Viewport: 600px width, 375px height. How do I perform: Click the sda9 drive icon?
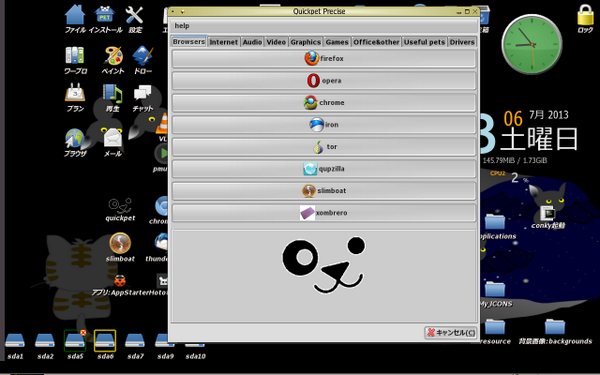[x=165, y=346]
